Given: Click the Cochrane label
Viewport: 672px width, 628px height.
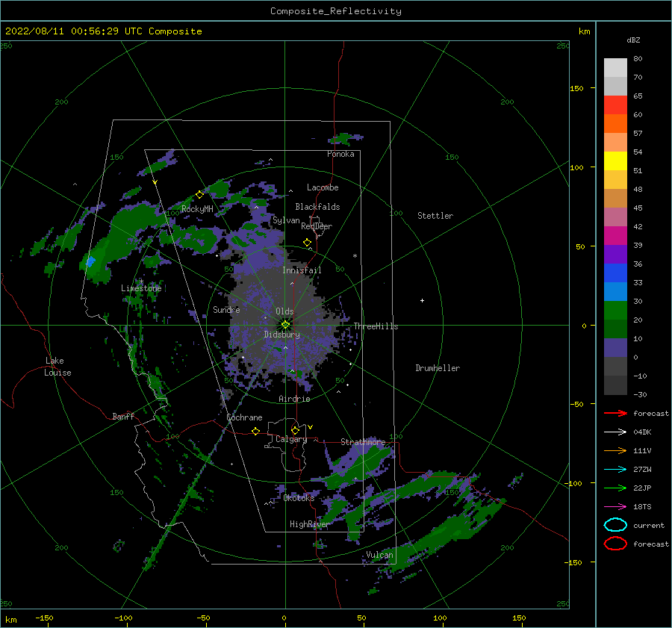Looking at the screenshot, I should [244, 417].
